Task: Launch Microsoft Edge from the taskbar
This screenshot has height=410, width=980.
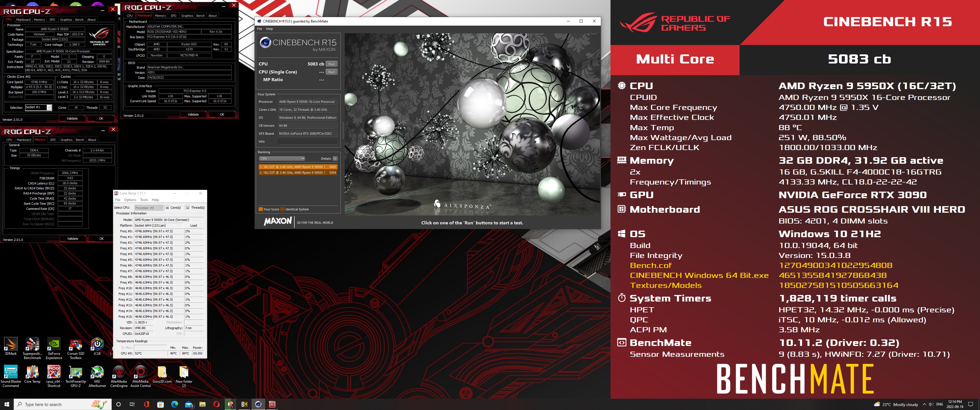Action: point(175,404)
